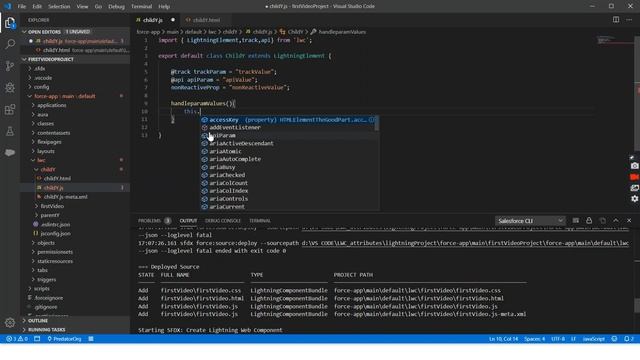
Task: Open the Explorer view in activity bar
Action: click(10, 22)
